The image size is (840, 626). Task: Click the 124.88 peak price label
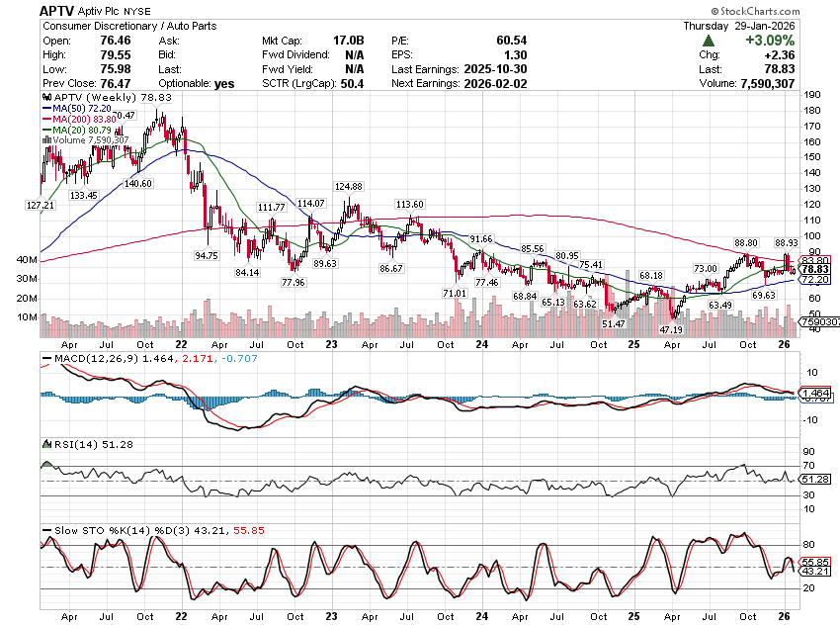coord(348,187)
